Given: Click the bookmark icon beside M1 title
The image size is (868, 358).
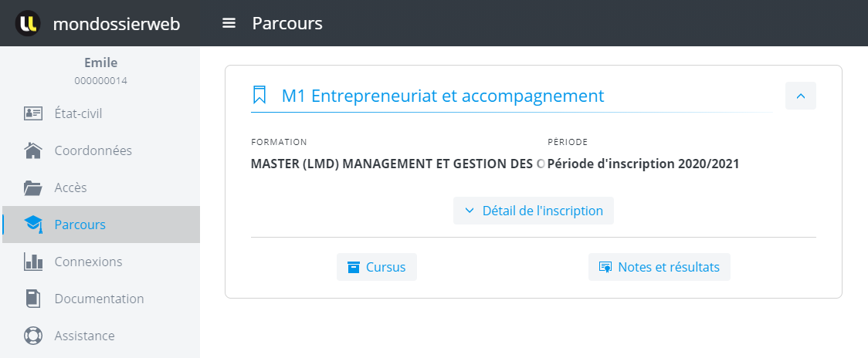Looking at the screenshot, I should point(259,96).
